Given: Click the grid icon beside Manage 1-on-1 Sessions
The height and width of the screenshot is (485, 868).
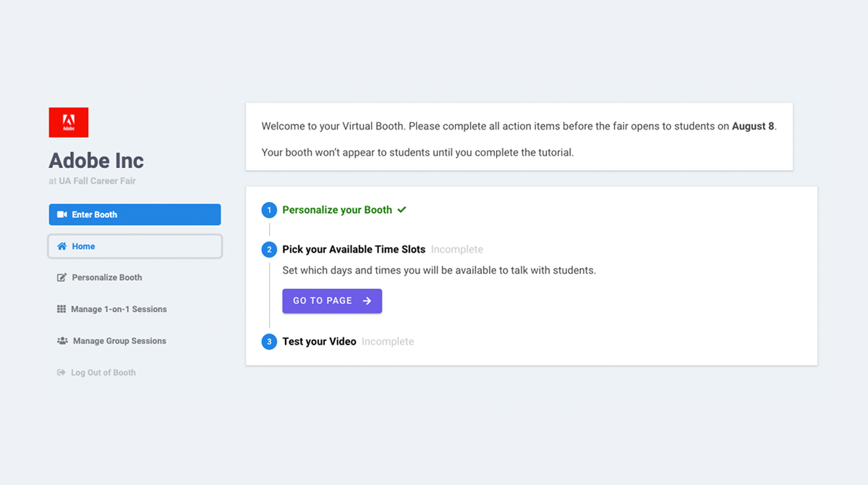Looking at the screenshot, I should click(61, 309).
